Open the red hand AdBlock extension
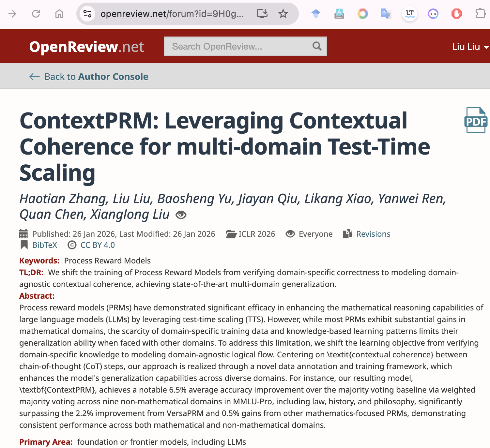490x448 pixels. point(456,14)
